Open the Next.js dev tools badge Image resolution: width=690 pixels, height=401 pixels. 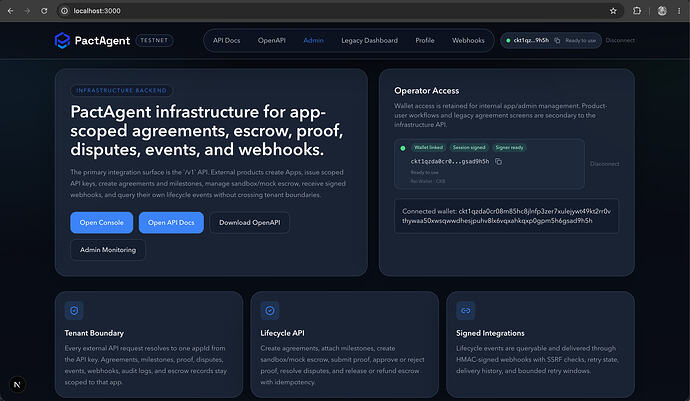[x=17, y=385]
